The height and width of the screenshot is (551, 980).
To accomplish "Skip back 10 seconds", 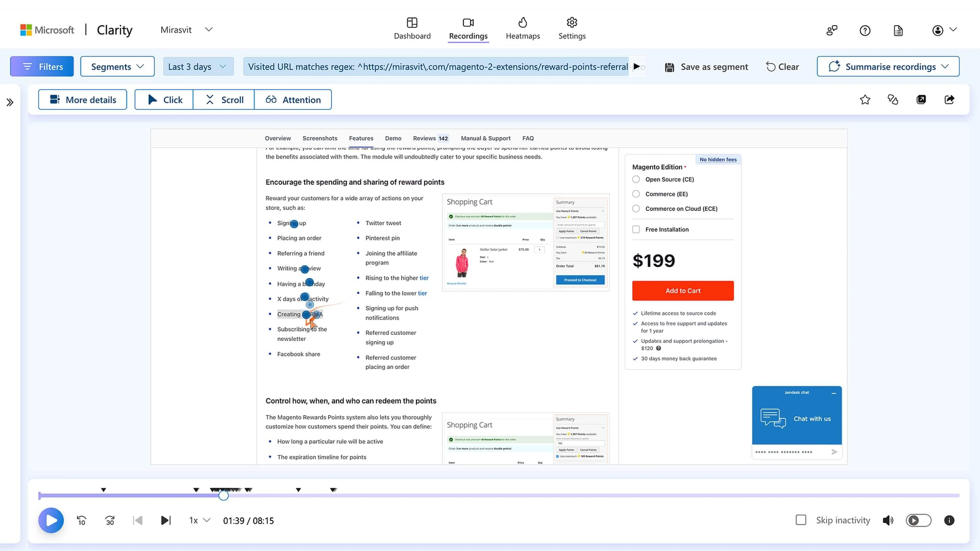I will [x=81, y=520].
